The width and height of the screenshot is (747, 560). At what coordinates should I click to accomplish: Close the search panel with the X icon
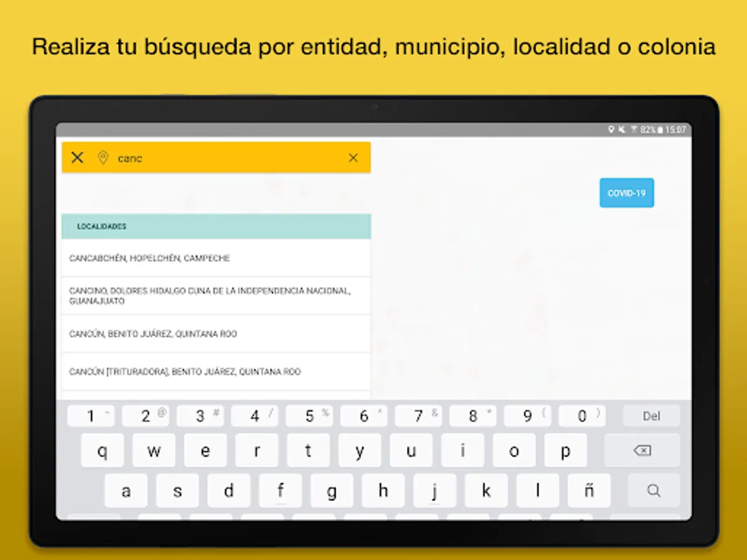77,157
